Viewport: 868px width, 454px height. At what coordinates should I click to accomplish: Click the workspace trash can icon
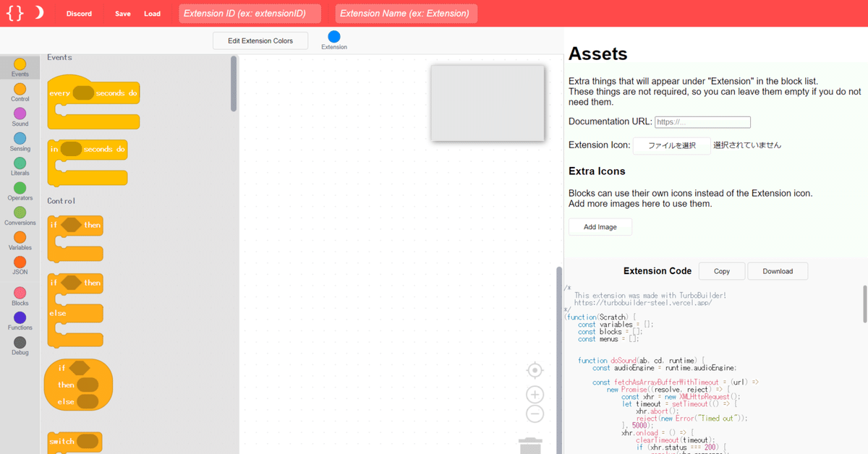(530, 445)
